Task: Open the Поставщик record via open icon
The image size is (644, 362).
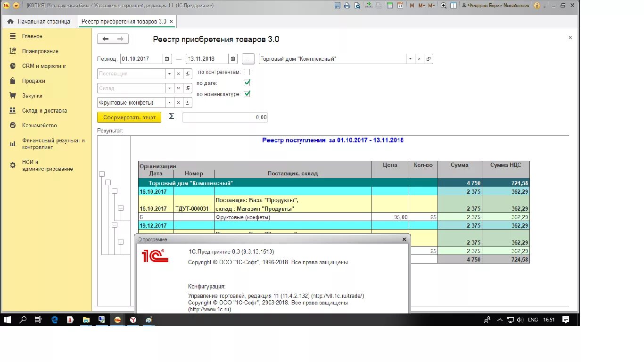Action: (x=188, y=74)
